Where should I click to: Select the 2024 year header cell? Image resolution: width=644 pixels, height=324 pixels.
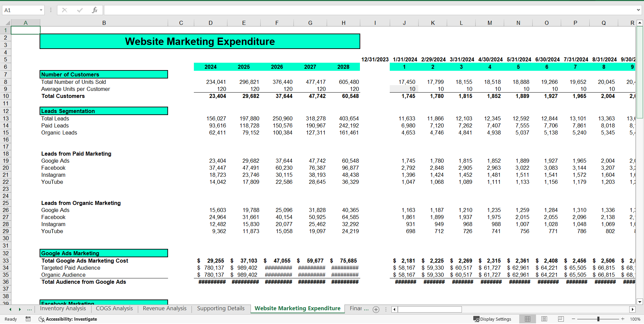coord(211,67)
